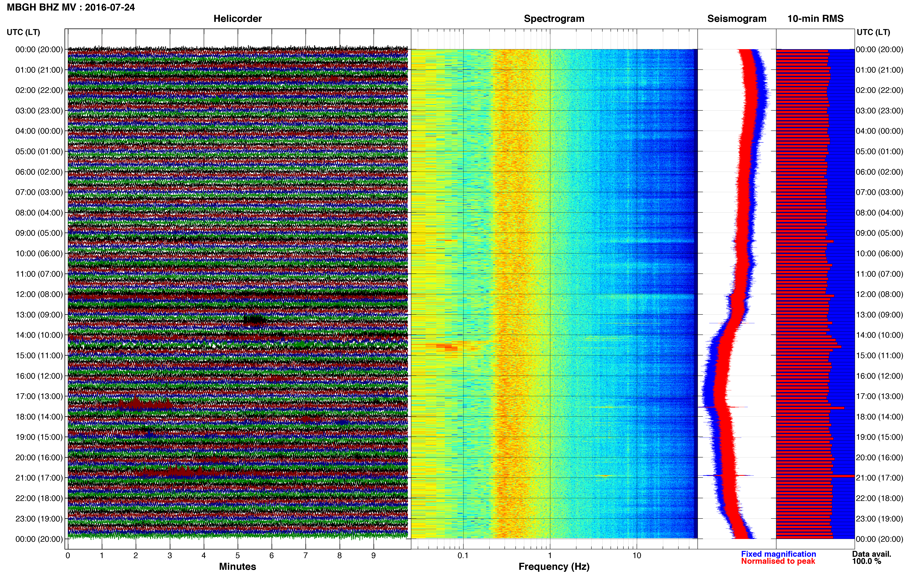Click the '6' tick on the Minutes axis

click(272, 556)
